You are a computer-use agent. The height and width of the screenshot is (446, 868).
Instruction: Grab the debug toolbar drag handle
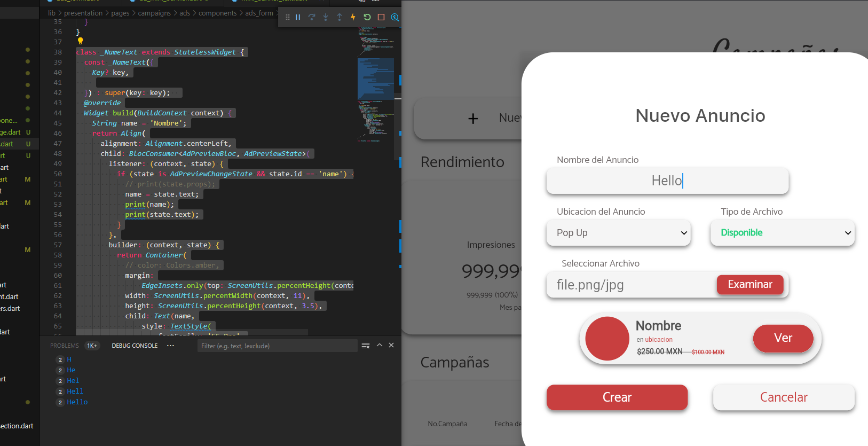click(x=288, y=17)
